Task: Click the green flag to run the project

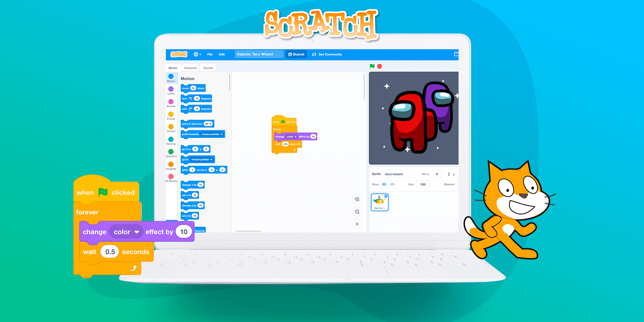Action: tap(372, 66)
